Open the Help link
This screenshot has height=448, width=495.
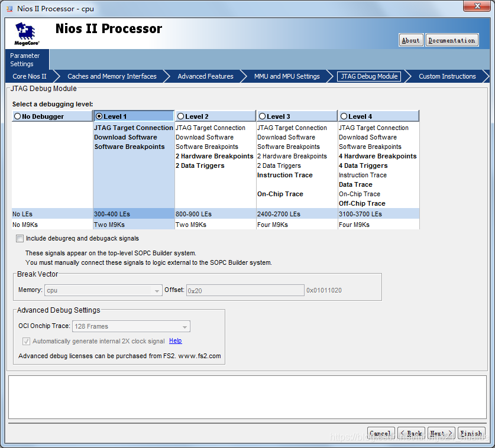pos(176,341)
